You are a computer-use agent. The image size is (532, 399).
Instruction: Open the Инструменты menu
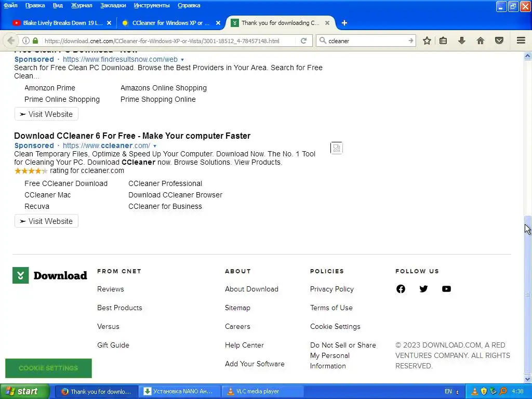152,5
